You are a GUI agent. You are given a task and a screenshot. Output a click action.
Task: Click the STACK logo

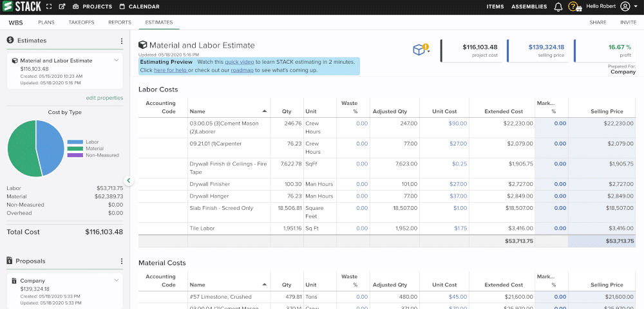tap(21, 6)
